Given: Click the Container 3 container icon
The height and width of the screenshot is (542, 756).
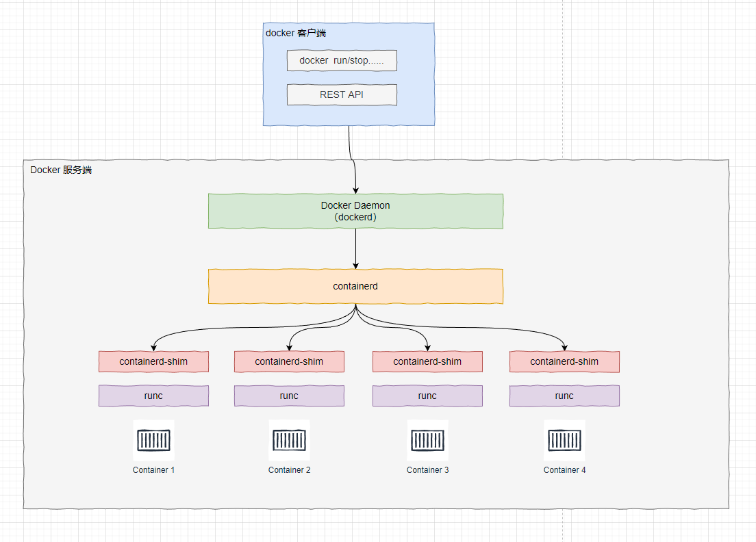Looking at the screenshot, I should (427, 440).
